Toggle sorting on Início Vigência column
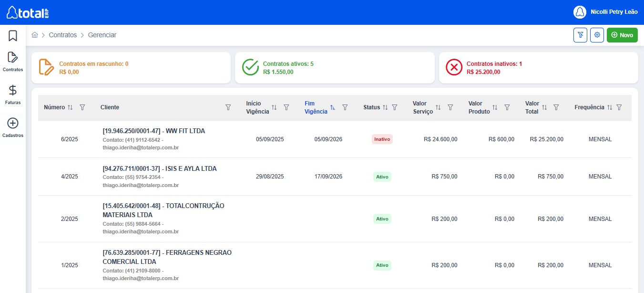The width and height of the screenshot is (644, 293). tap(274, 108)
